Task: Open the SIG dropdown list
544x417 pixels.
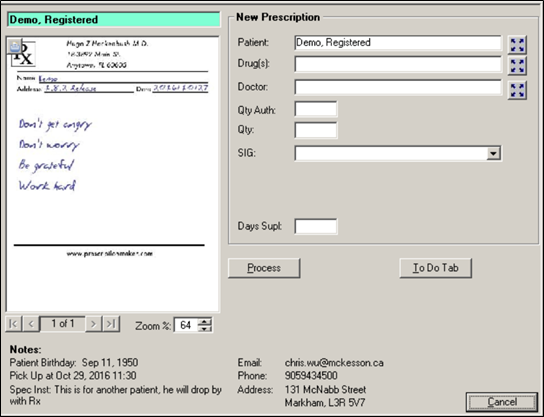Action: pyautogui.click(x=493, y=153)
